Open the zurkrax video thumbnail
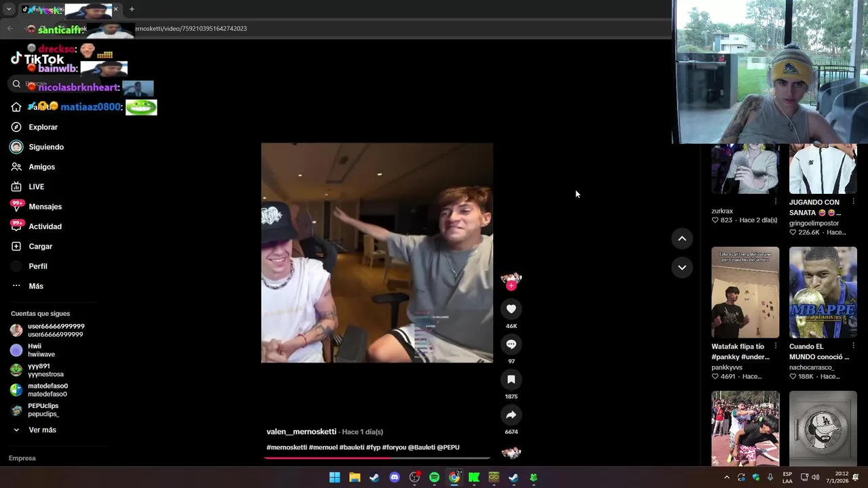 [x=745, y=169]
